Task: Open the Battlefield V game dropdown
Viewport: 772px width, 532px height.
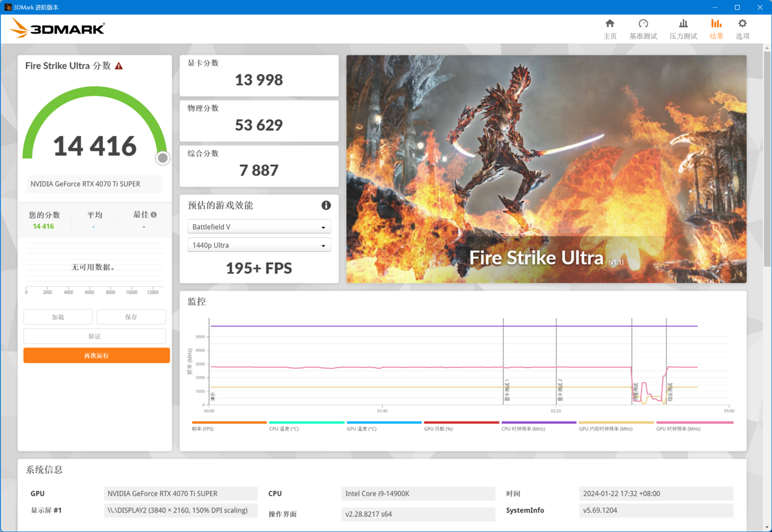Action: pyautogui.click(x=259, y=226)
